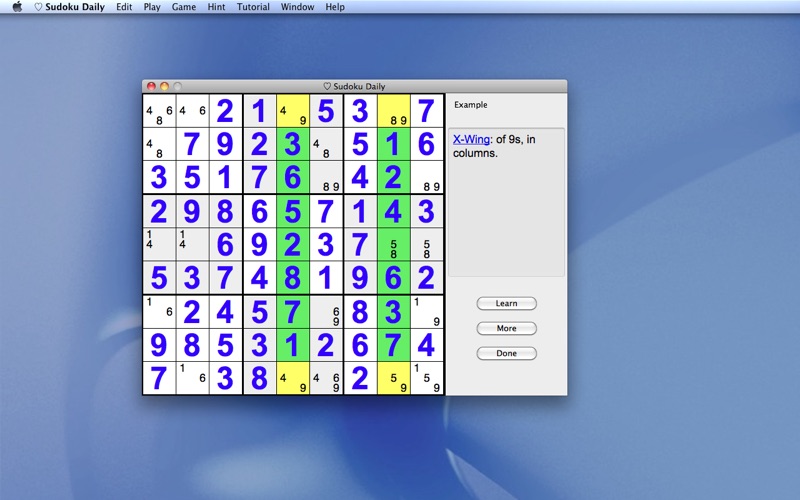
Task: Click the large 7 in the bottom-left grid corner
Action: pos(159,378)
